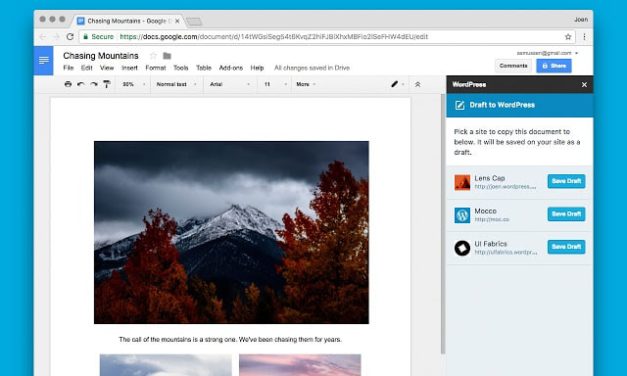Screen dimensions: 627x376
Task: Open the Format menu
Action: 156,68
